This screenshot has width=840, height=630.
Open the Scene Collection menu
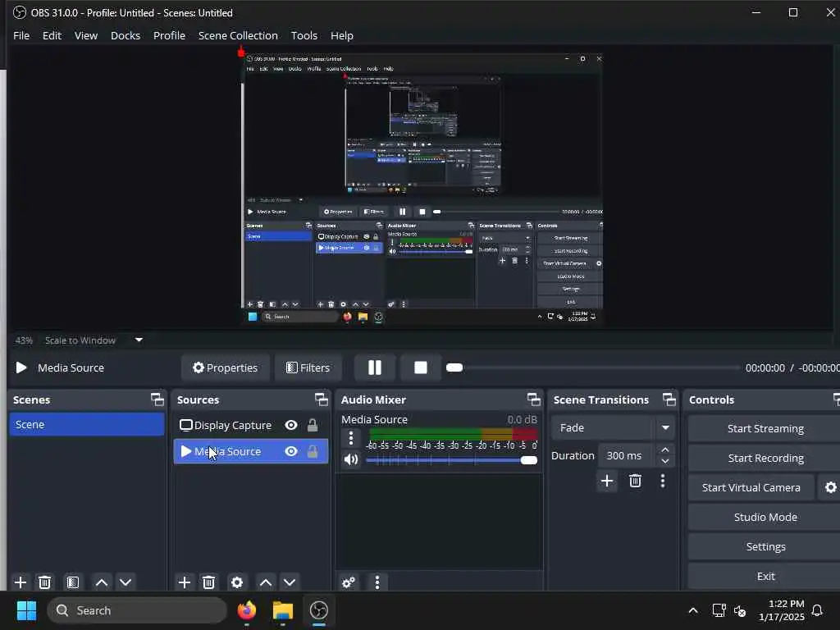coord(238,35)
